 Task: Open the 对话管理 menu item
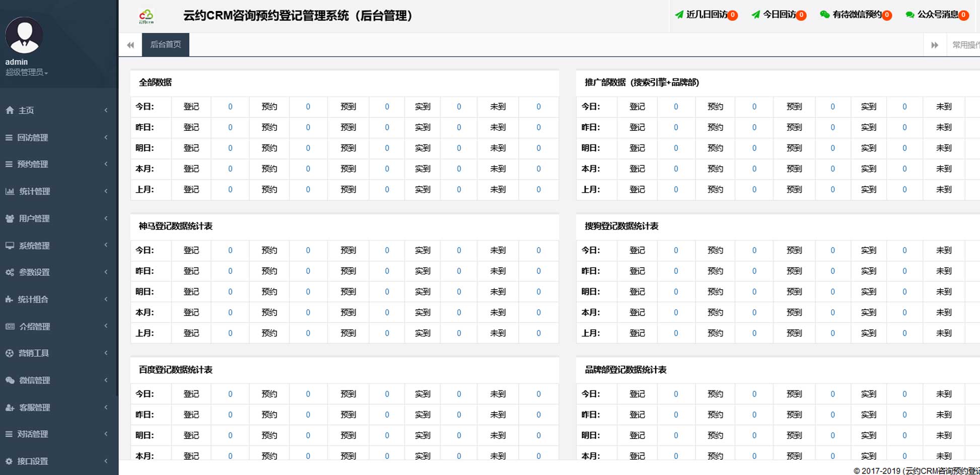(33, 434)
